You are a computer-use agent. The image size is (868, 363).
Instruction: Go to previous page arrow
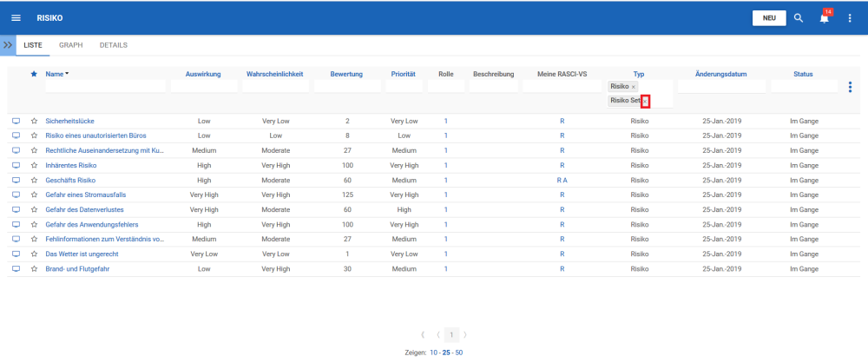point(437,334)
